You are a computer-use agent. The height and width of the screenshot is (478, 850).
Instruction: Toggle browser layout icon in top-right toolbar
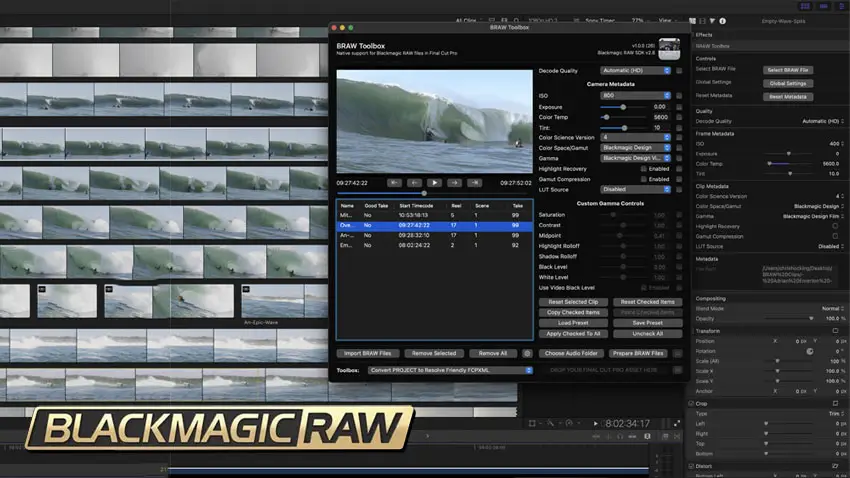click(805, 6)
